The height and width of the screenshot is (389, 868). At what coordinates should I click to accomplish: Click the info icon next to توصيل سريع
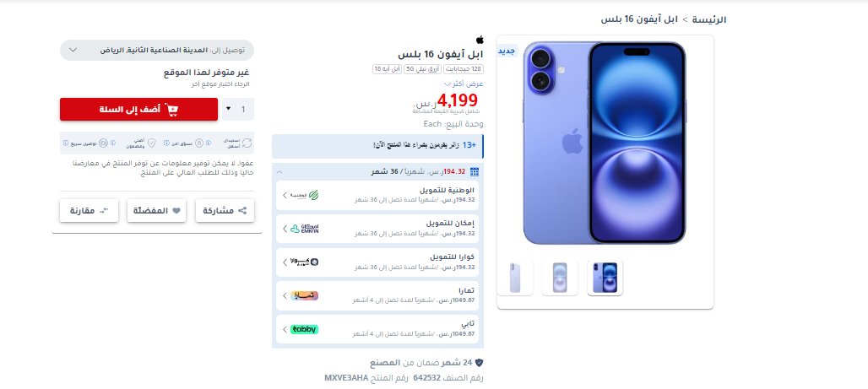[66, 143]
